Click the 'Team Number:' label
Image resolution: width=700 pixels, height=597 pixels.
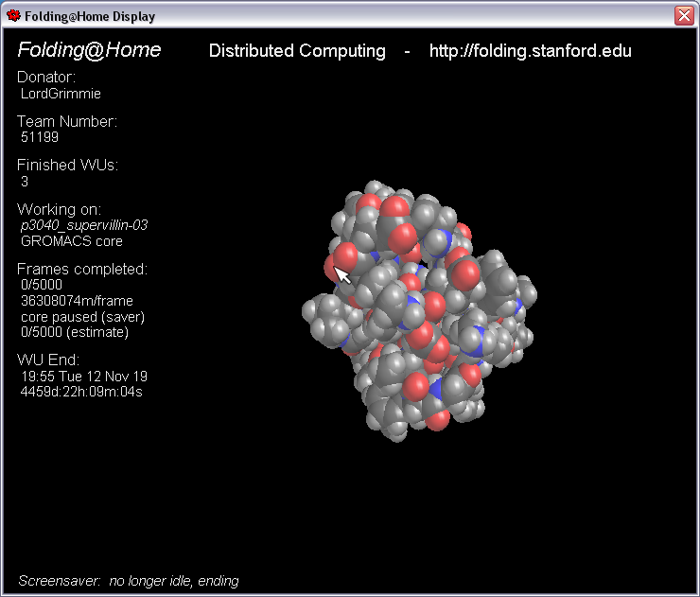(x=67, y=121)
